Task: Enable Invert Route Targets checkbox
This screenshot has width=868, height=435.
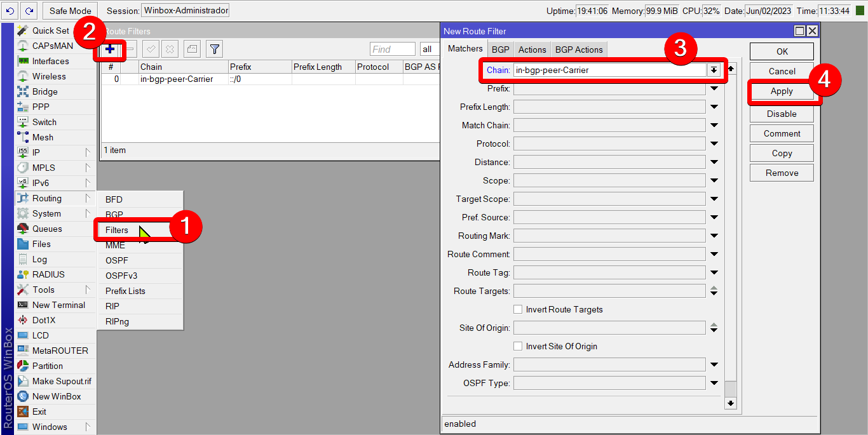Action: pos(518,309)
